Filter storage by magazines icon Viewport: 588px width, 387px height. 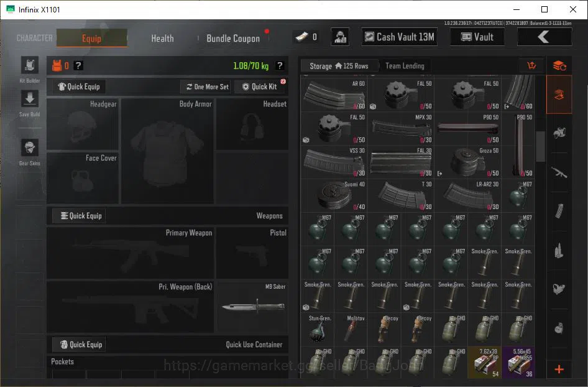559,211
